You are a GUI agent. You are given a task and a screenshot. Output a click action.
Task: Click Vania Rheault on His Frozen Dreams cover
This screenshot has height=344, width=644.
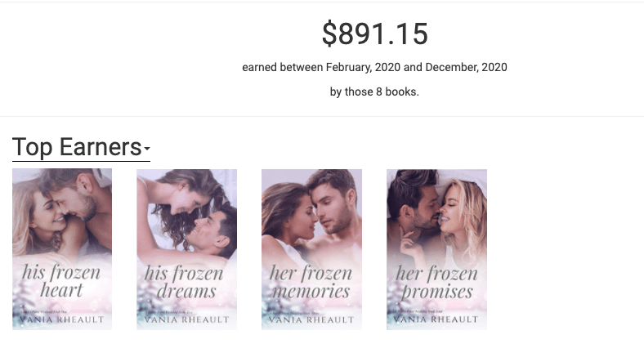186,319
